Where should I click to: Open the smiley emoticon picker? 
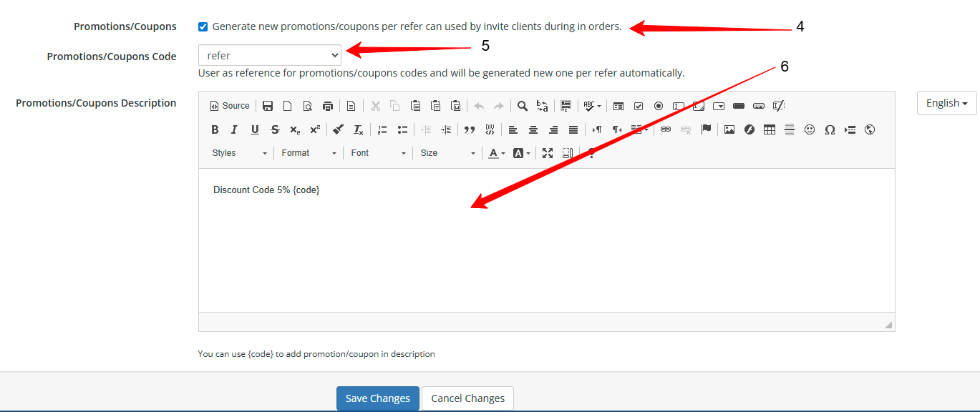point(810,129)
